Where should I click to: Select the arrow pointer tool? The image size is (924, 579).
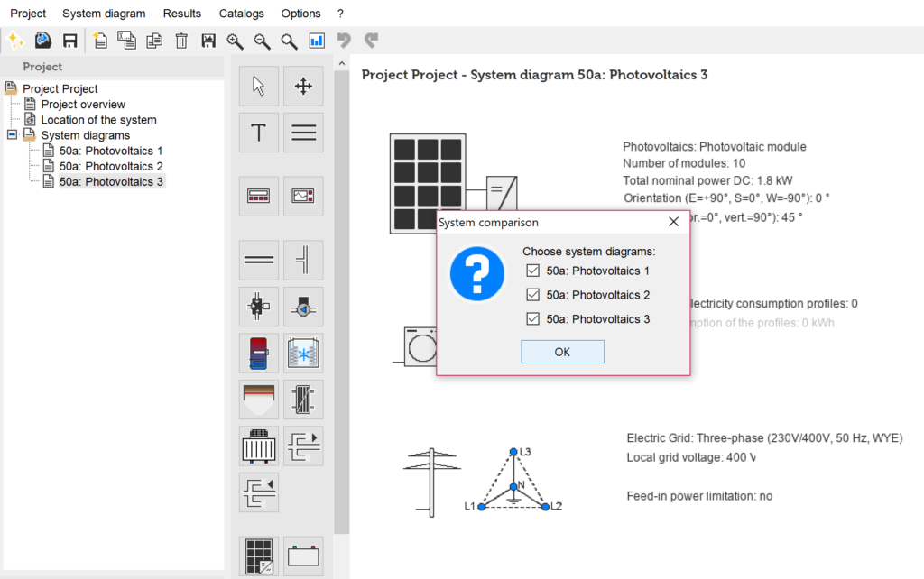pos(259,87)
